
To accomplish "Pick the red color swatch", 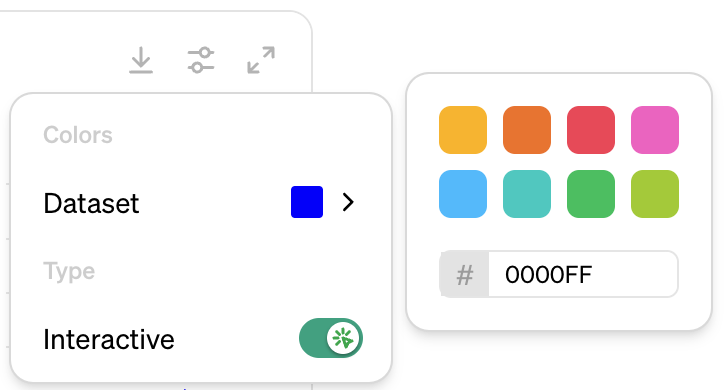I will coord(591,130).
